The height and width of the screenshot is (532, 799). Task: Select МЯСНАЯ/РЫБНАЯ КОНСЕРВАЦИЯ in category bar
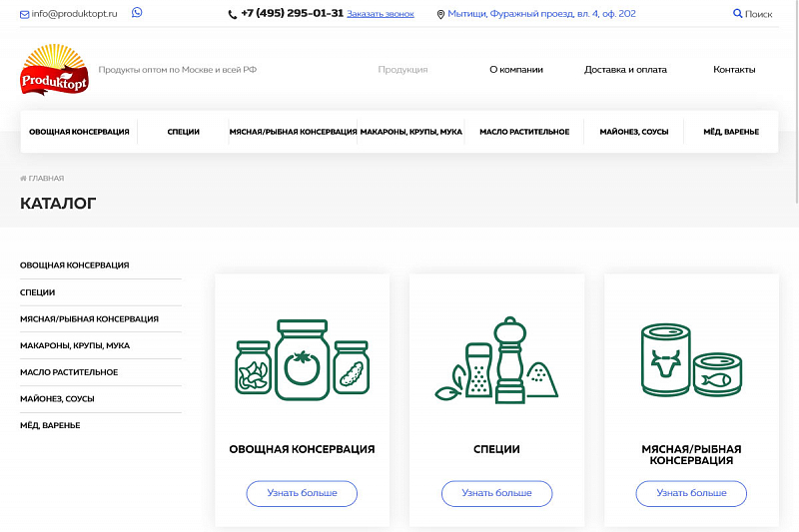[293, 132]
